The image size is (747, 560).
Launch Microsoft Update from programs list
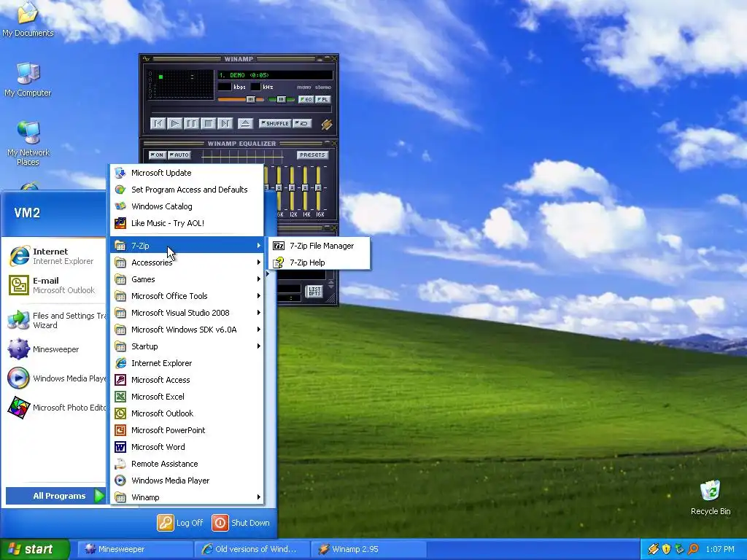pos(187,173)
